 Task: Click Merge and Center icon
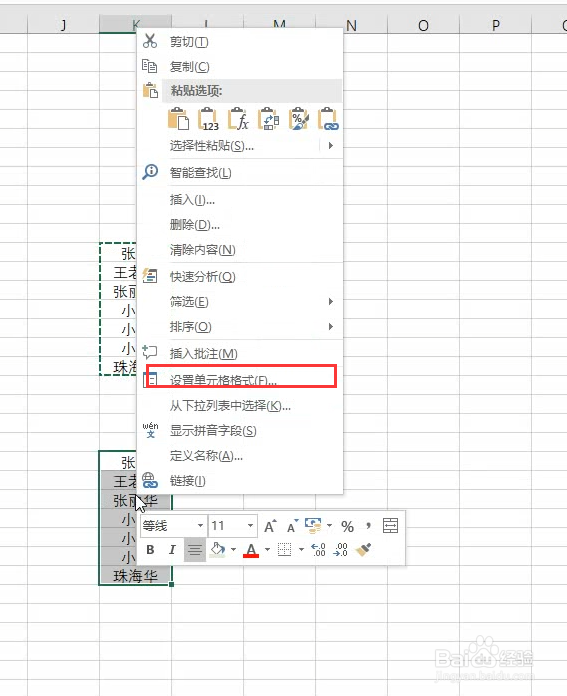390,526
